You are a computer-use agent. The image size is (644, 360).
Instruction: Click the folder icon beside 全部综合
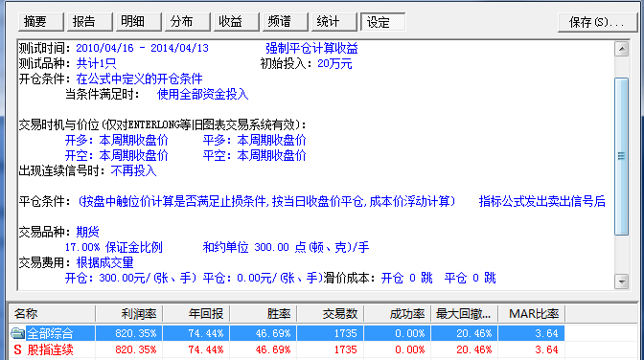click(17, 333)
